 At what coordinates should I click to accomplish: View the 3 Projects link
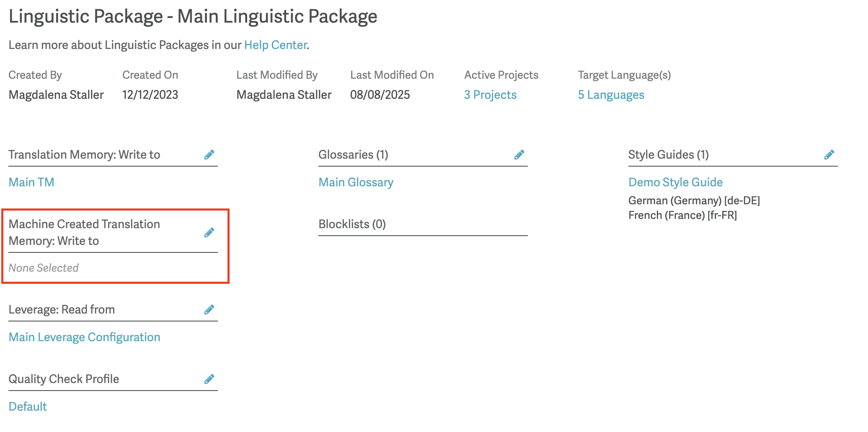pyautogui.click(x=490, y=95)
